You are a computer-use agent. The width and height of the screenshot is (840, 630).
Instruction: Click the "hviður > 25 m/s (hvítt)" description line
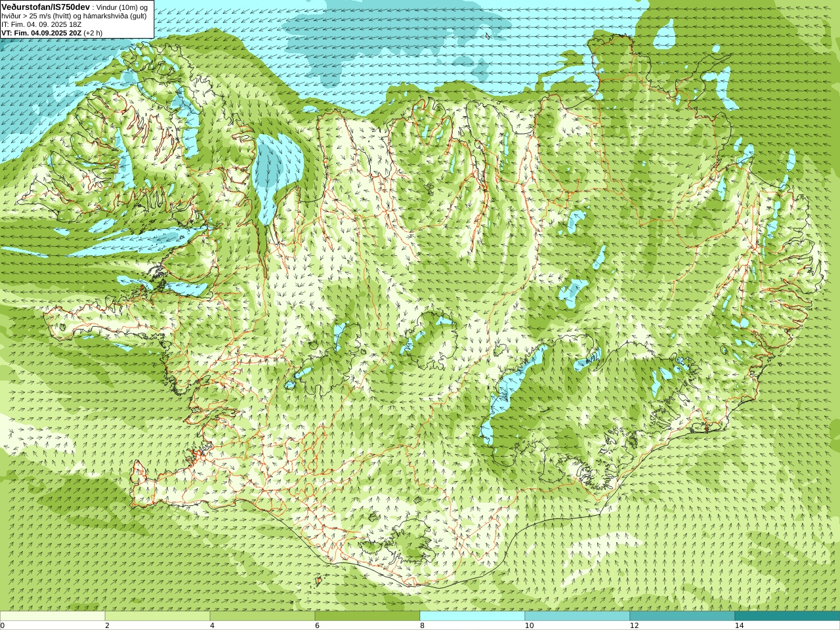click(74, 16)
